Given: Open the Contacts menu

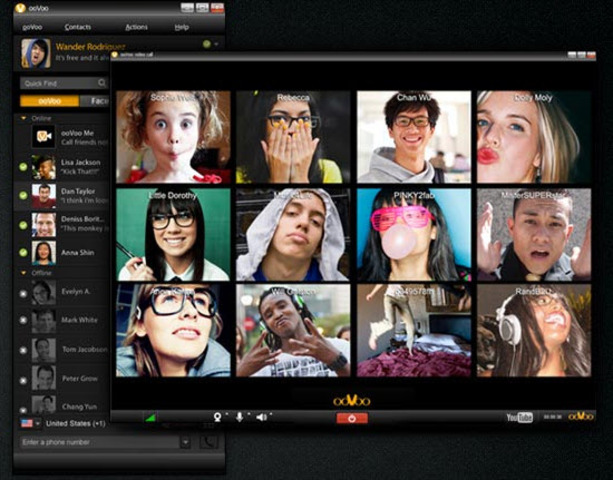Looking at the screenshot, I should point(77,27).
